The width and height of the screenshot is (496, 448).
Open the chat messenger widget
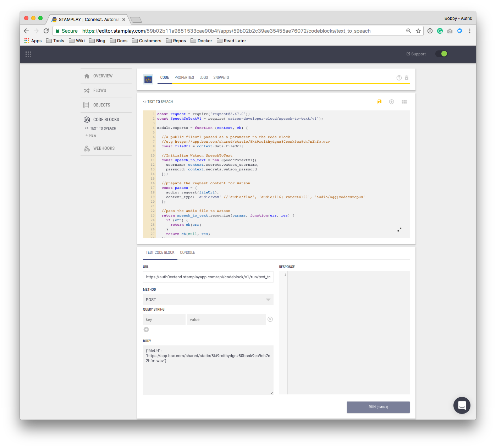[462, 405]
